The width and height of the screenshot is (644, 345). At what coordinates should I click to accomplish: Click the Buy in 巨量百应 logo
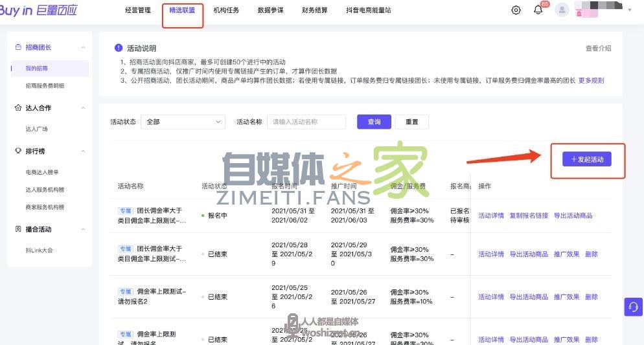[x=38, y=10]
